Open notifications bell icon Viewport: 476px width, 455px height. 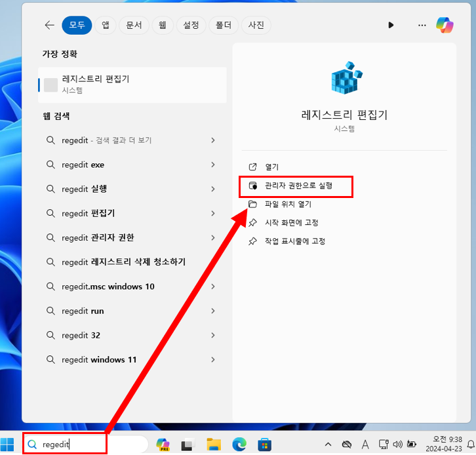pyautogui.click(x=471, y=445)
